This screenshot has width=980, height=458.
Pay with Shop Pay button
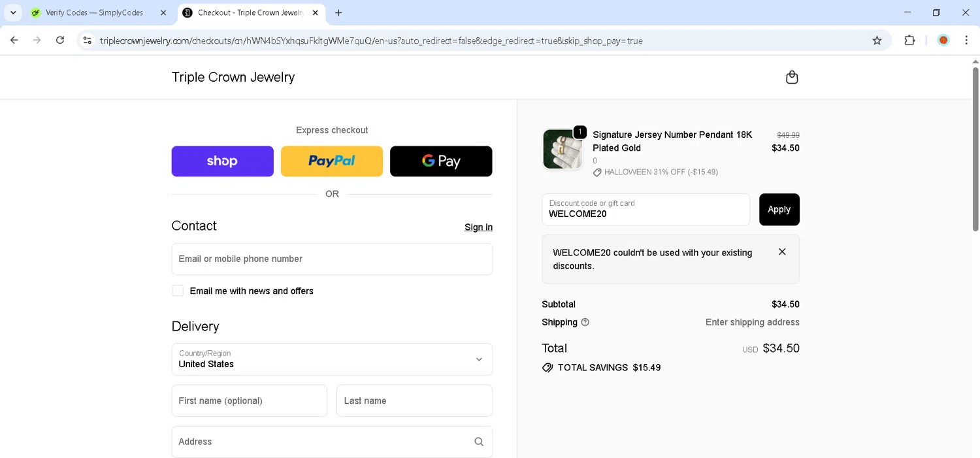click(223, 161)
